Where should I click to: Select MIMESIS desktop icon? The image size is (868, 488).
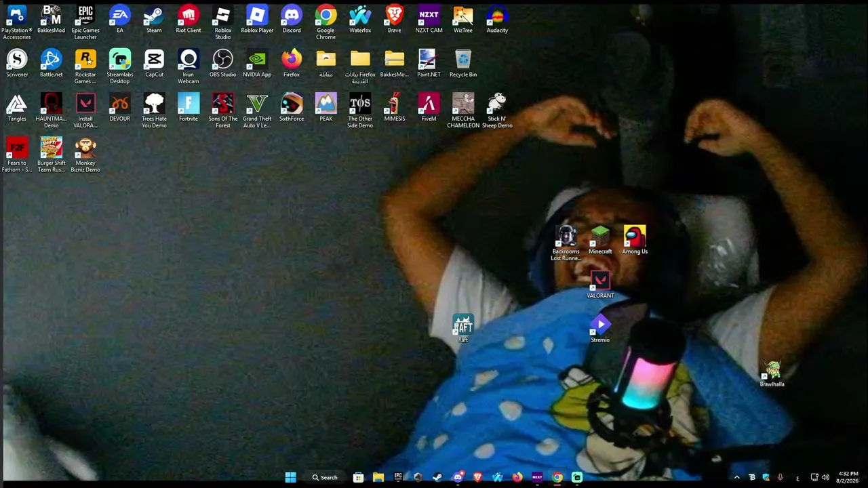point(394,108)
